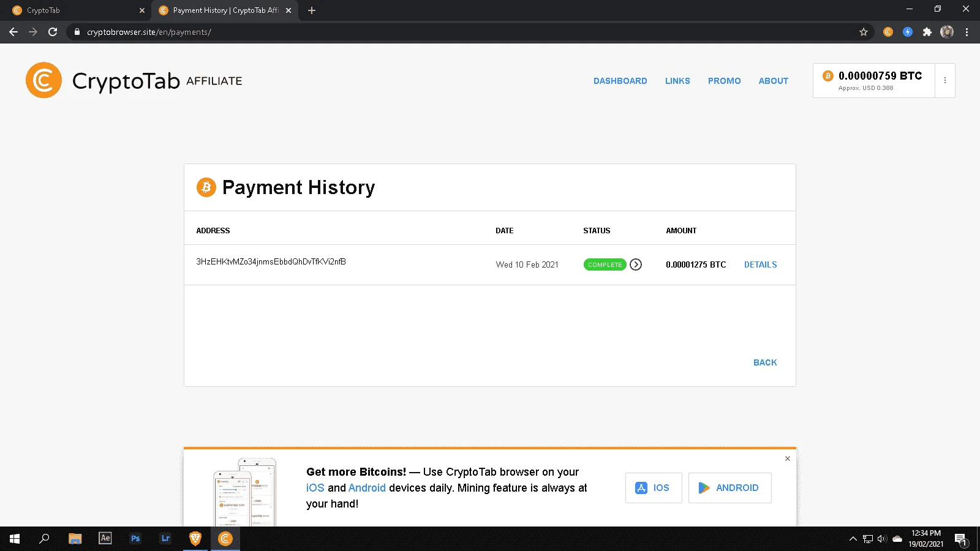
Task: Open the Promo section
Action: (725, 81)
